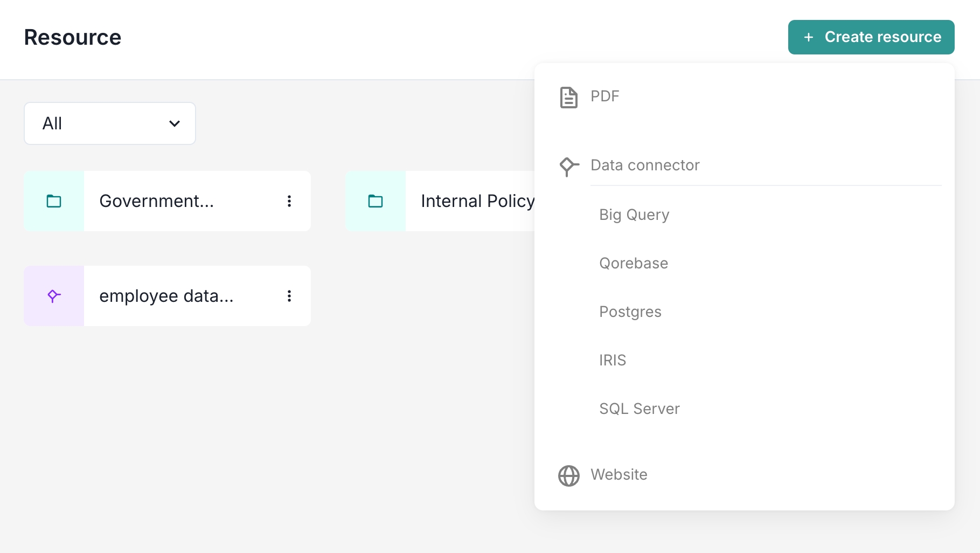Select Postgres from the menu

coord(630,312)
